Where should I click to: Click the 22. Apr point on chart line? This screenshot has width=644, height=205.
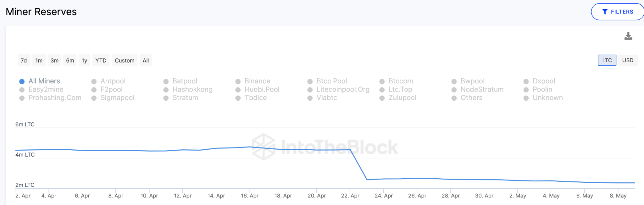click(350, 150)
